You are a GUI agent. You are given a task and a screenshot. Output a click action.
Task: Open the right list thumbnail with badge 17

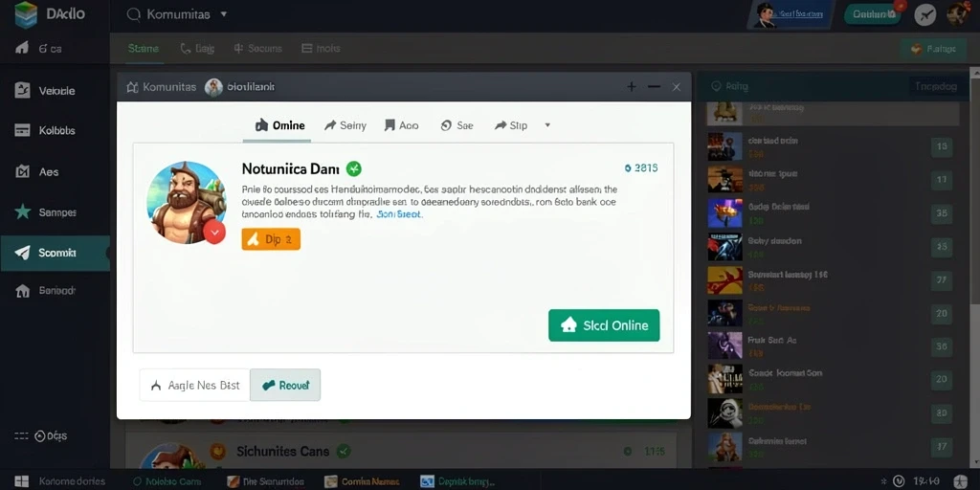pyautogui.click(x=724, y=179)
